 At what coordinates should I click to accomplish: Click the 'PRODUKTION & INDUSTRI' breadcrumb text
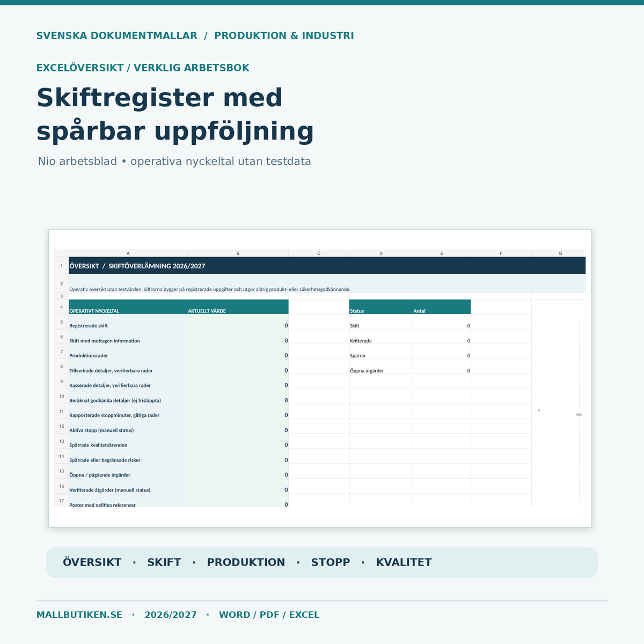point(284,36)
